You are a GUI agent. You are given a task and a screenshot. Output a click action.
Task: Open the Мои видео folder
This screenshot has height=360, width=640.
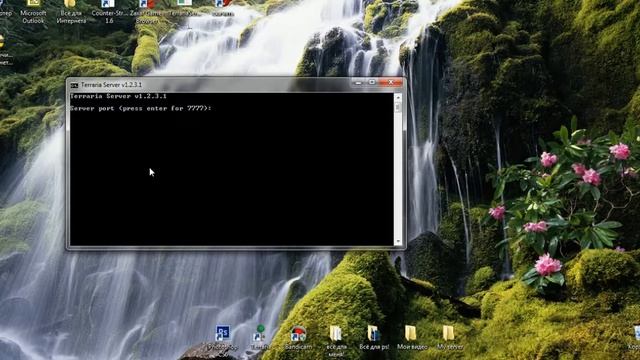412,338
